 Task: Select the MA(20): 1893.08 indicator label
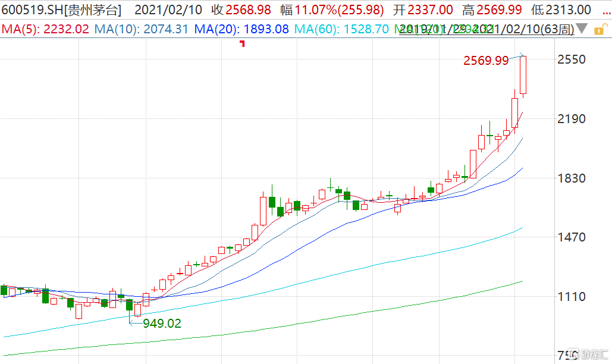click(x=241, y=29)
